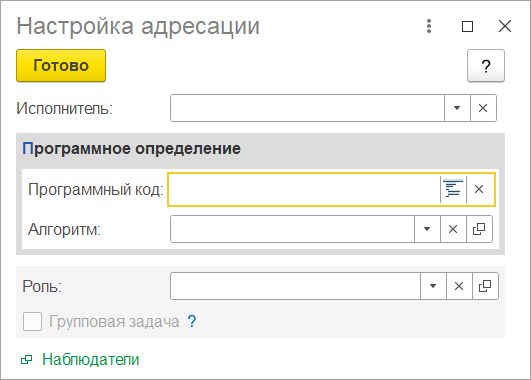This screenshot has height=380, width=531.
Task: Open the Наблюдатели link
Action: click(90, 360)
